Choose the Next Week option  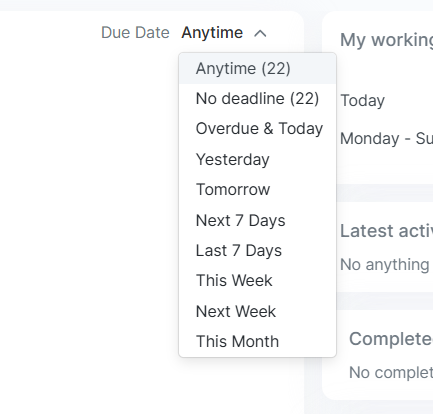point(257,311)
